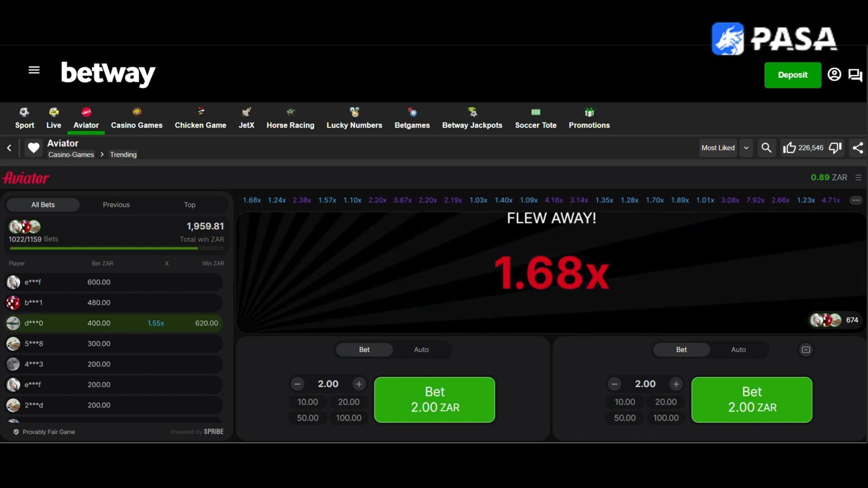Click the 0.89 ZAR balance

click(x=829, y=178)
